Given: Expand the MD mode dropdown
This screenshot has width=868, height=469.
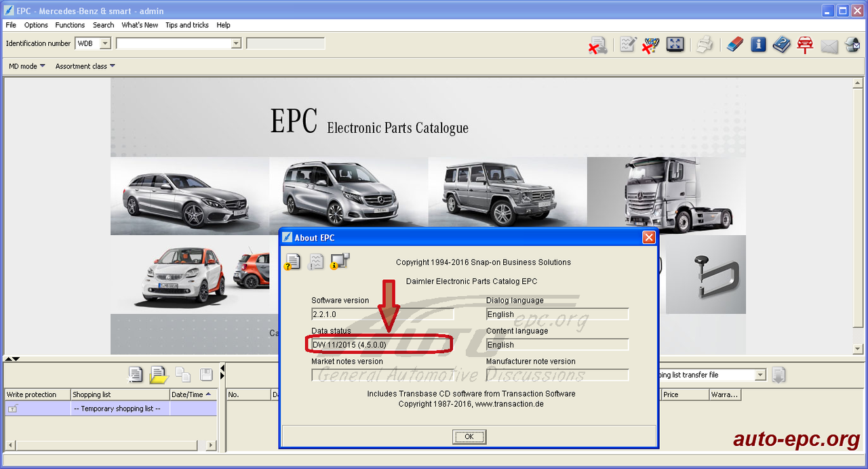Looking at the screenshot, I should (x=27, y=66).
